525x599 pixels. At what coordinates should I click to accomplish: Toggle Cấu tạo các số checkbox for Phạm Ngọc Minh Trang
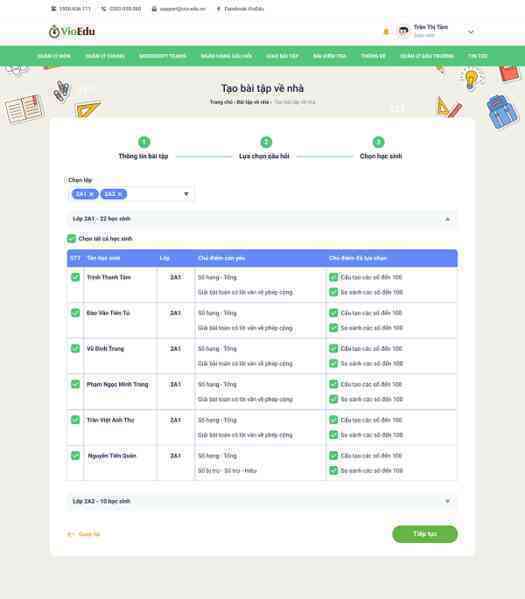pyautogui.click(x=334, y=384)
